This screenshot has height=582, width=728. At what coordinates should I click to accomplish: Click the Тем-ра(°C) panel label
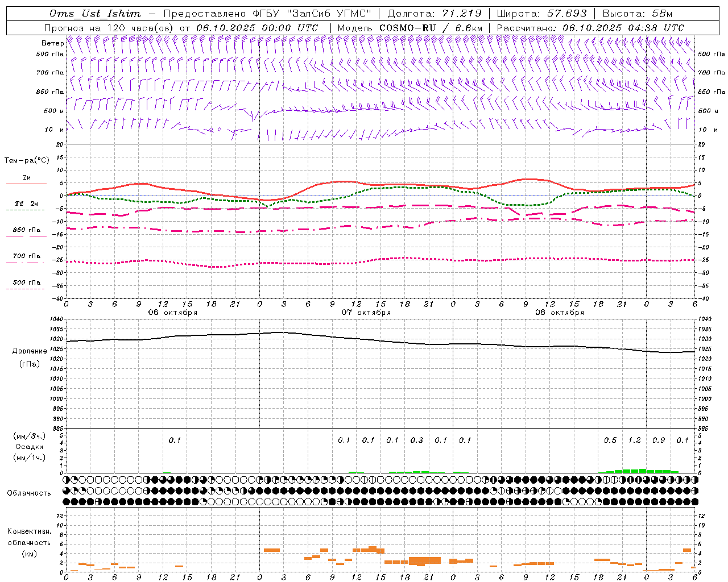[x=27, y=160]
